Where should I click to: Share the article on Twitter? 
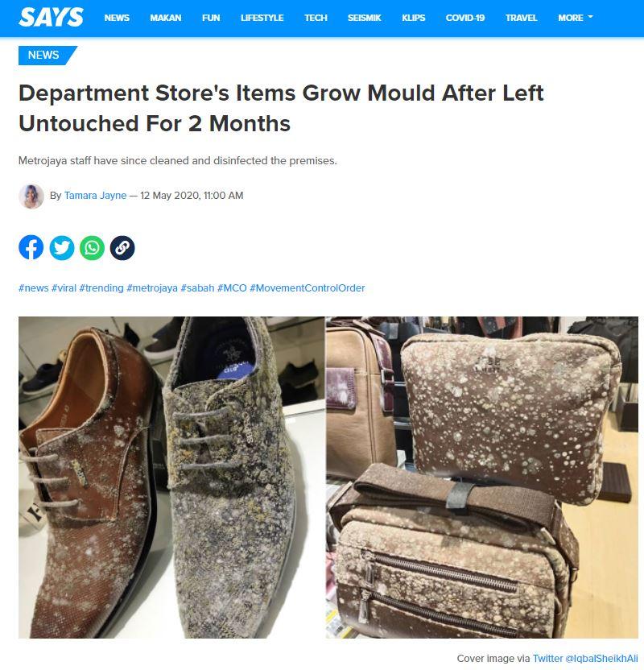pos(61,247)
